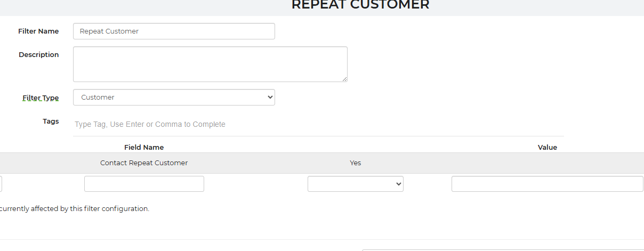Focus the empty field name input

(x=144, y=184)
